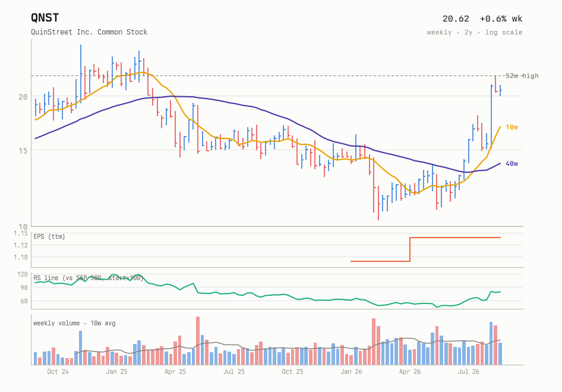Click the most recent blue volume bar
Image resolution: width=562 pixels, height=392 pixels.
pyautogui.click(x=500, y=354)
